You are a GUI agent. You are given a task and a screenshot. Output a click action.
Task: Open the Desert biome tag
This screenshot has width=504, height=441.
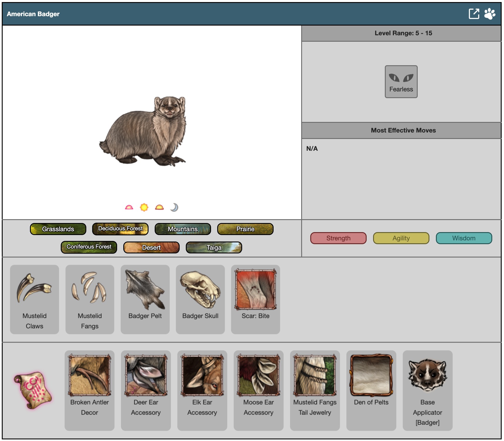151,247
